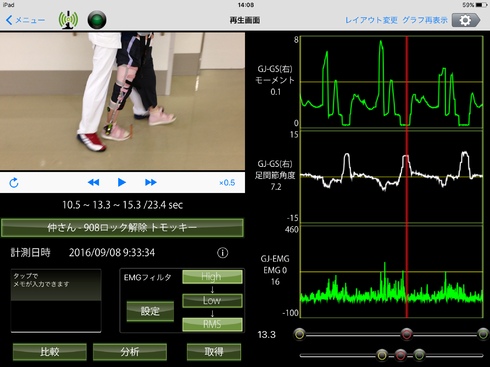This screenshot has height=367, width=490.
Task: Rewind the video playback
Action: tap(93, 182)
